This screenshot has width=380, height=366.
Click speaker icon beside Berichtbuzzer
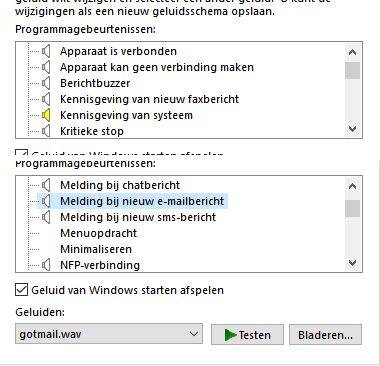click(x=46, y=83)
